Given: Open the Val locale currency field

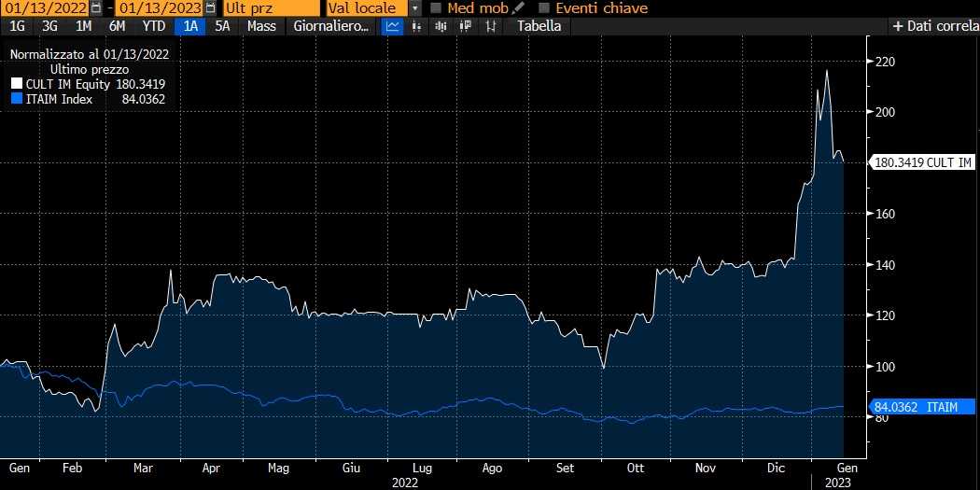Looking at the screenshot, I should tap(367, 8).
